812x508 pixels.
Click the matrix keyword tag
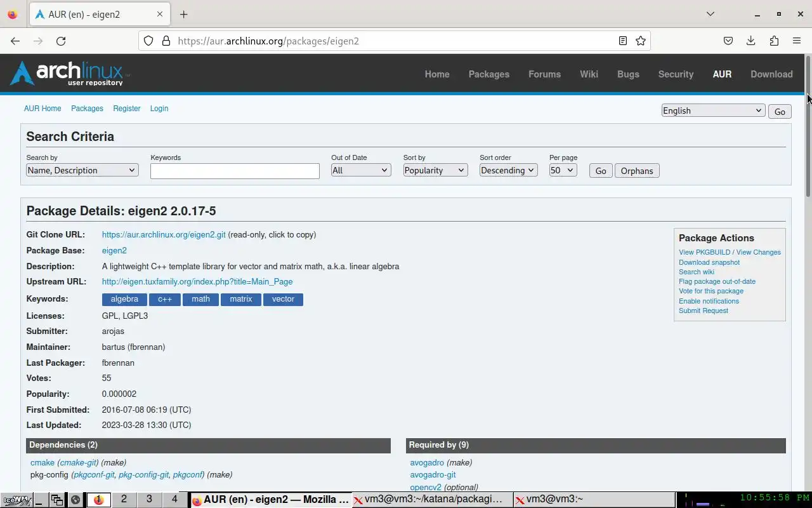coord(241,299)
